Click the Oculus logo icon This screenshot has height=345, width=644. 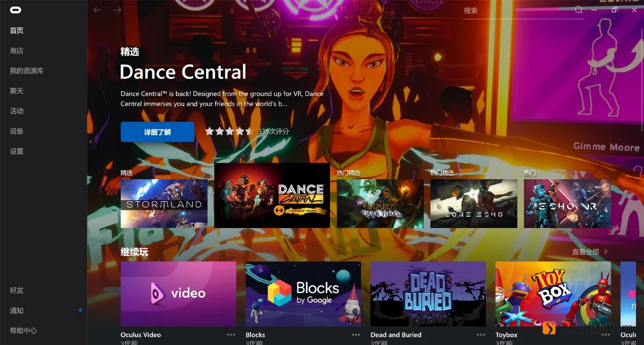[15, 10]
